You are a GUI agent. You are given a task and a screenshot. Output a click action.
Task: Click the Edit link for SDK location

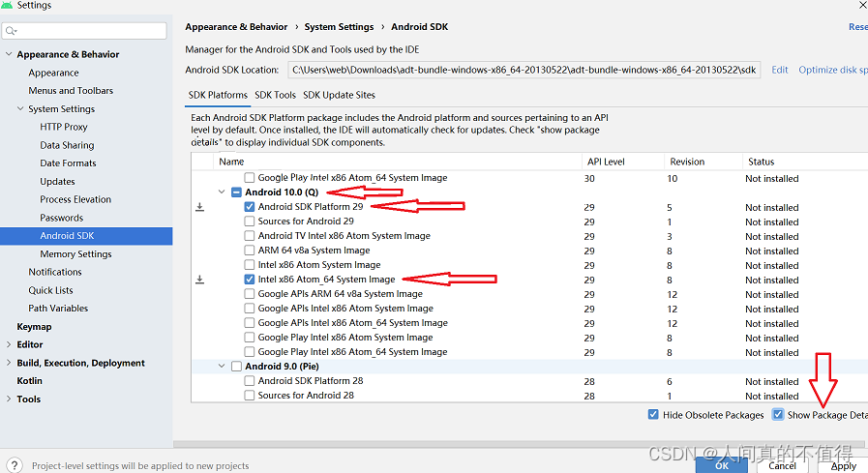point(779,70)
